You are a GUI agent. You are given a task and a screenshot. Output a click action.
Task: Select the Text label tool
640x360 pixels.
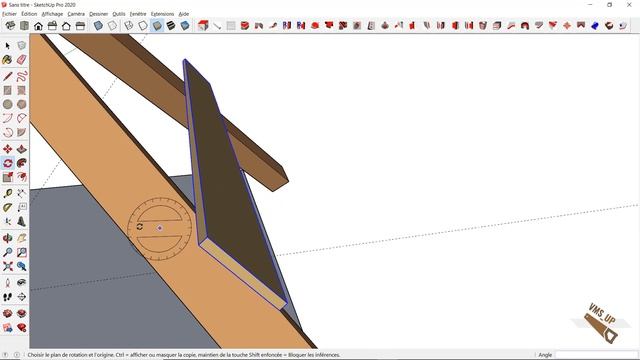22,207
